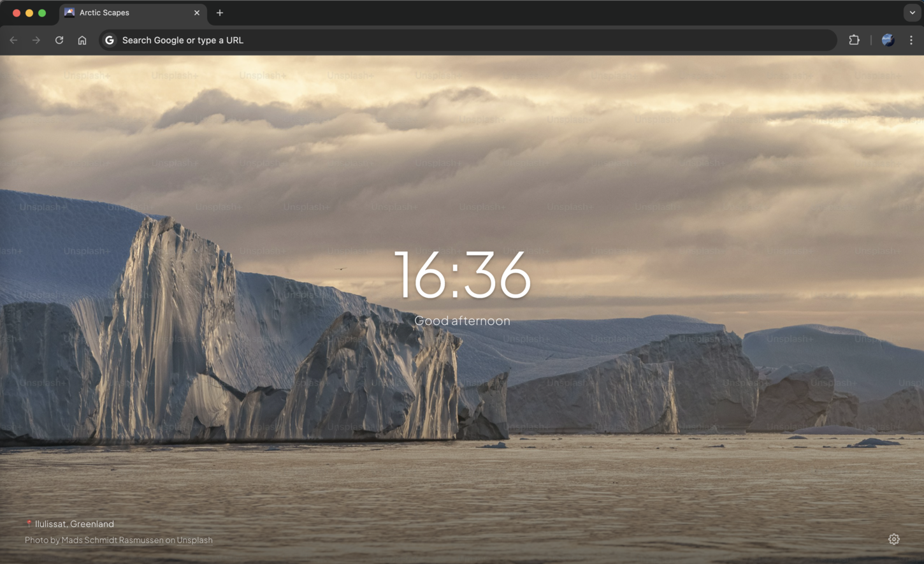924x564 pixels.
Task: Click the forward navigation arrow
Action: (x=36, y=40)
